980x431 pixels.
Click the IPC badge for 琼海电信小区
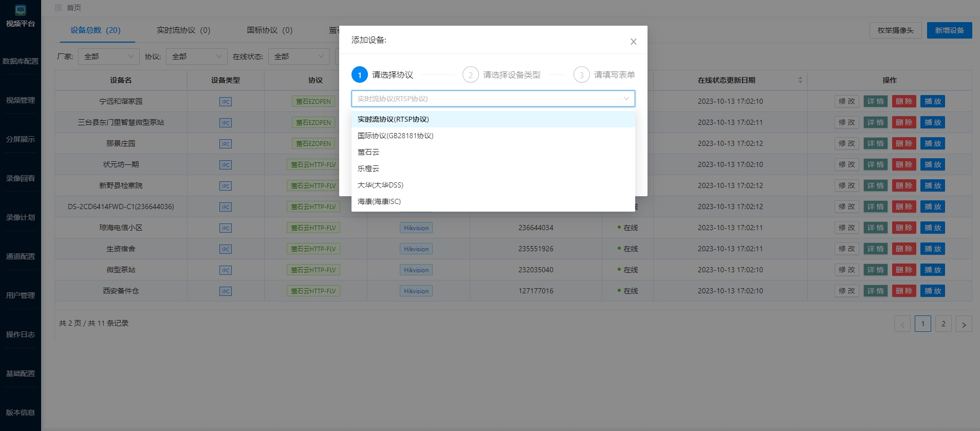226,228
